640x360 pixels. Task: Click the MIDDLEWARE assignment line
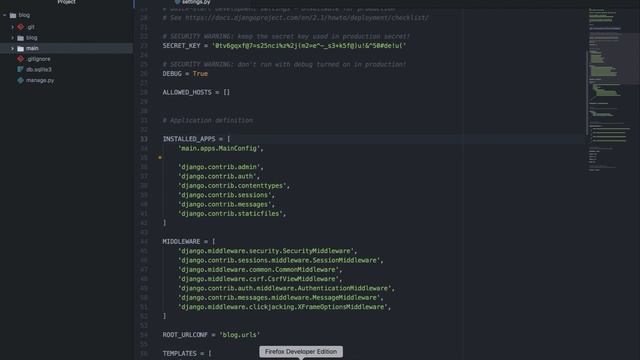189,242
